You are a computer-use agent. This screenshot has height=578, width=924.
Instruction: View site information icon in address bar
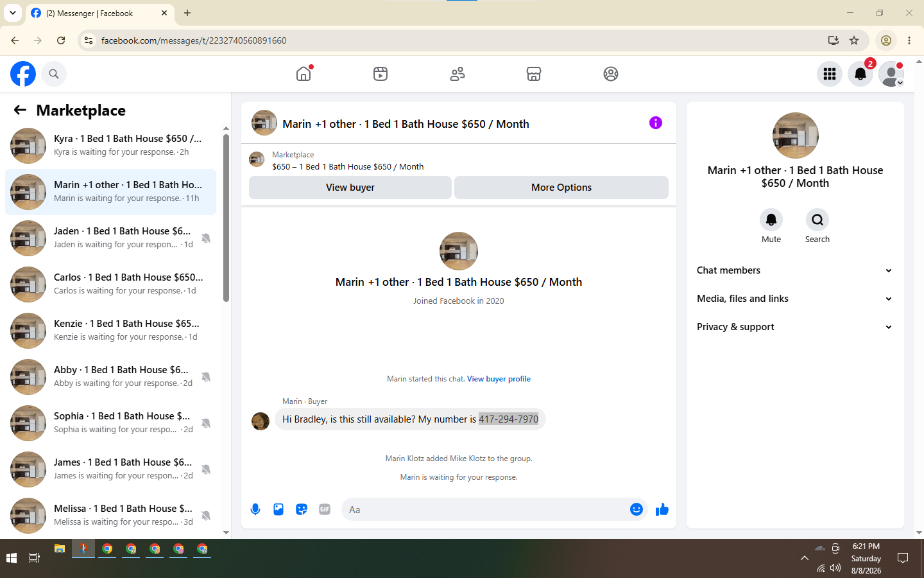89,40
